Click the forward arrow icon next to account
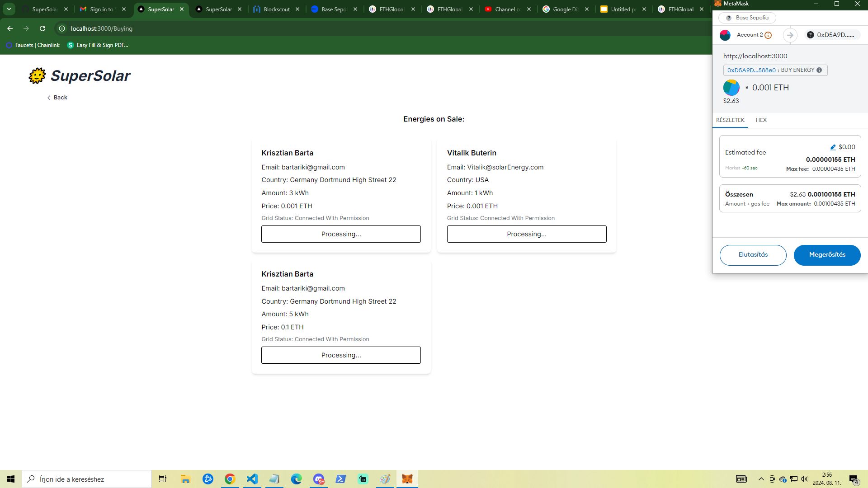The image size is (868, 488). [791, 34]
